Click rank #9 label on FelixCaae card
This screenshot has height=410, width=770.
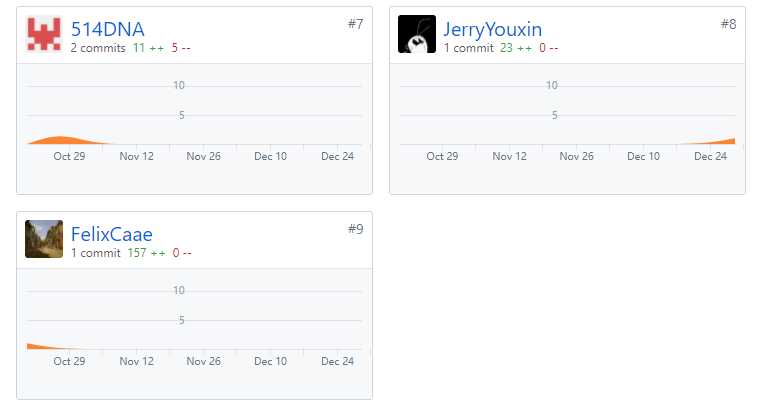point(356,229)
